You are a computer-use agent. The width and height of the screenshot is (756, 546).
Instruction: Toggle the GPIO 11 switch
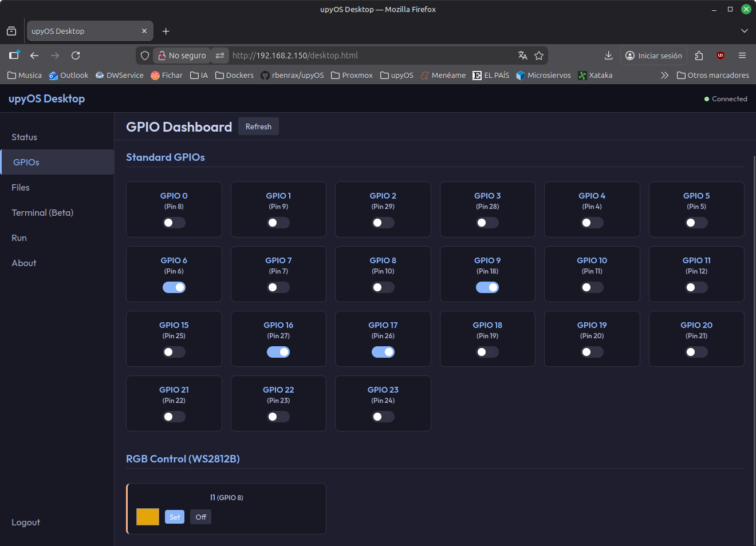click(x=696, y=287)
